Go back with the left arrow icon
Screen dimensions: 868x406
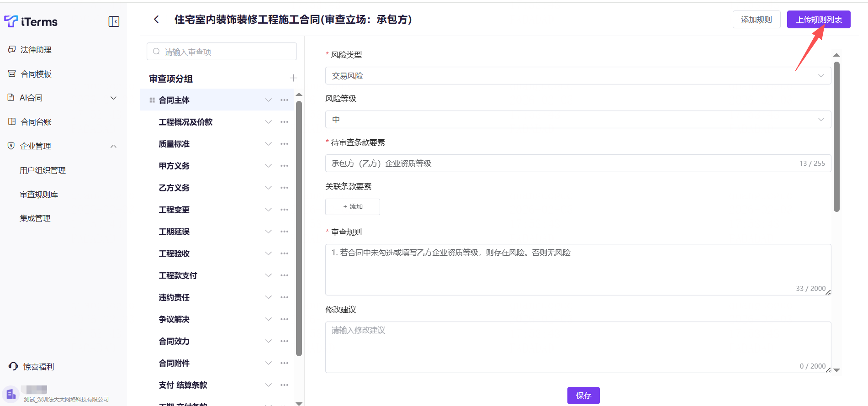(156, 19)
